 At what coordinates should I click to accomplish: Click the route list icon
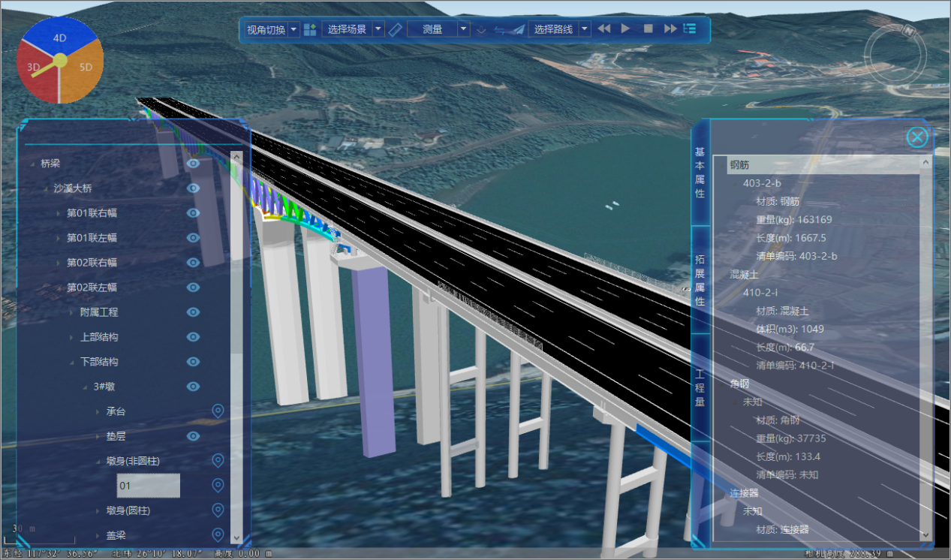[690, 29]
